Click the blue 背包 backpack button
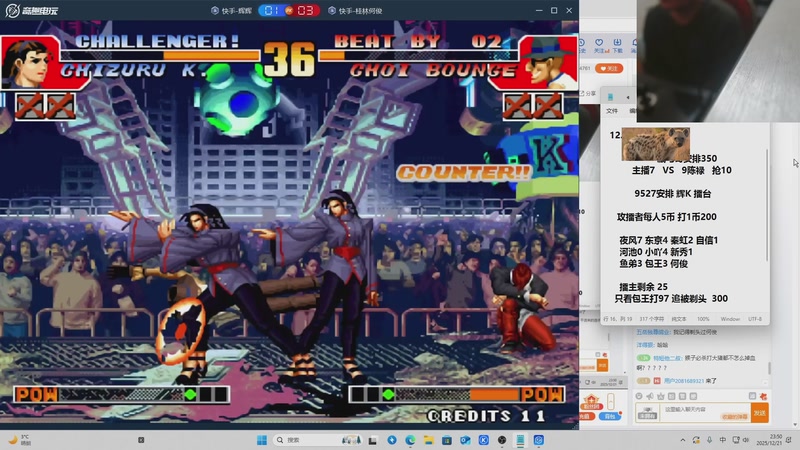This screenshot has height=450, width=800. coord(610,416)
